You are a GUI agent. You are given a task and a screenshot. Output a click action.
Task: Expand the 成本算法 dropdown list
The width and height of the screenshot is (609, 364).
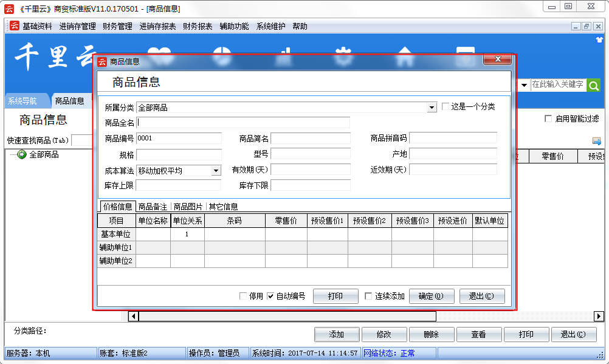point(216,171)
